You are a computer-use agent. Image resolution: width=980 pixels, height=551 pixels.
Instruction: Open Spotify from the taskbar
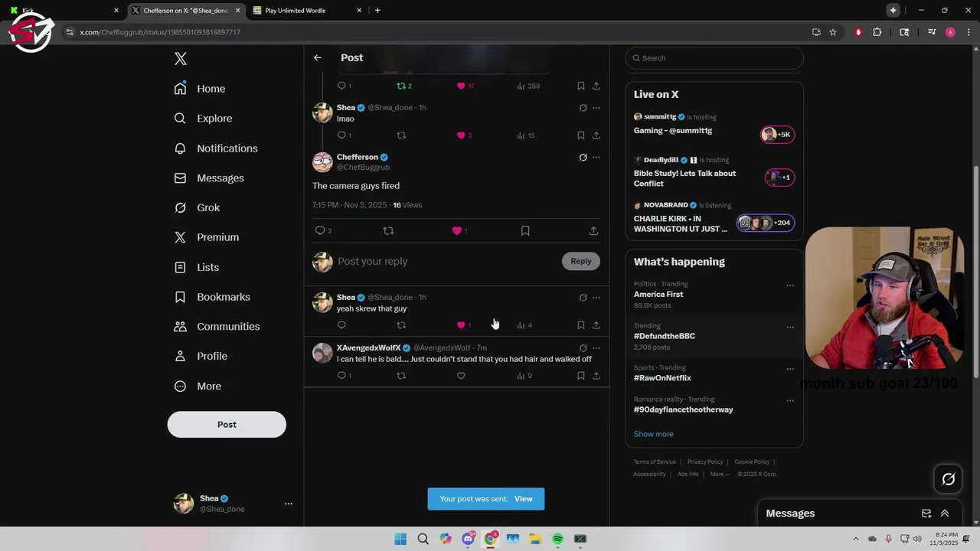coord(558,540)
